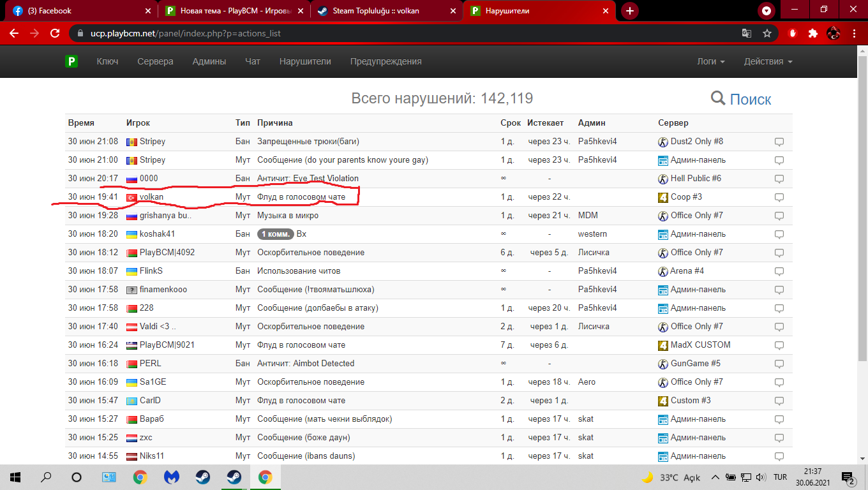Expand the Логи dropdown menu
Viewport: 868px width, 490px height.
pyautogui.click(x=710, y=62)
